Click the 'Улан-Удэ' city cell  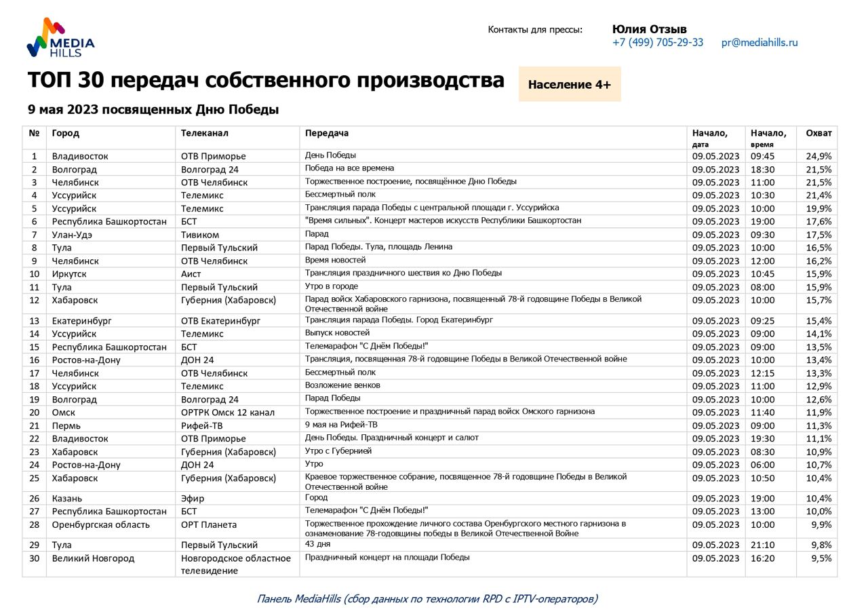point(72,235)
